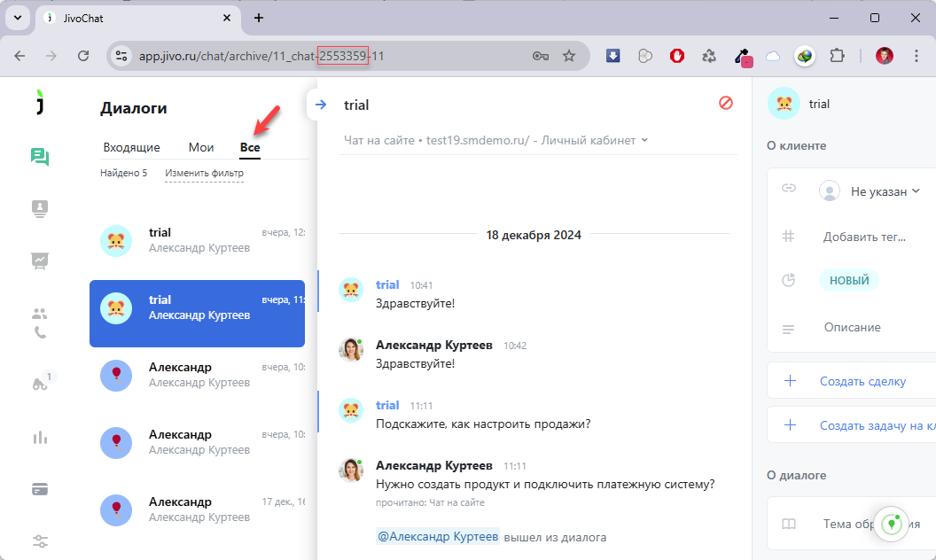
Task: Click the Jivo logo in the sidebar
Action: click(39, 102)
